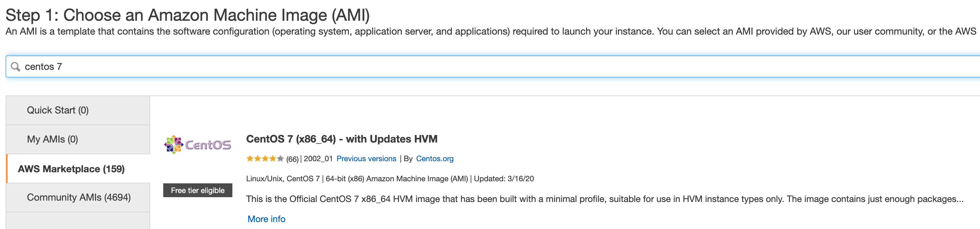Click the 'Updated: 3/16/20' metadata line
The image size is (980, 229).
click(x=503, y=179)
